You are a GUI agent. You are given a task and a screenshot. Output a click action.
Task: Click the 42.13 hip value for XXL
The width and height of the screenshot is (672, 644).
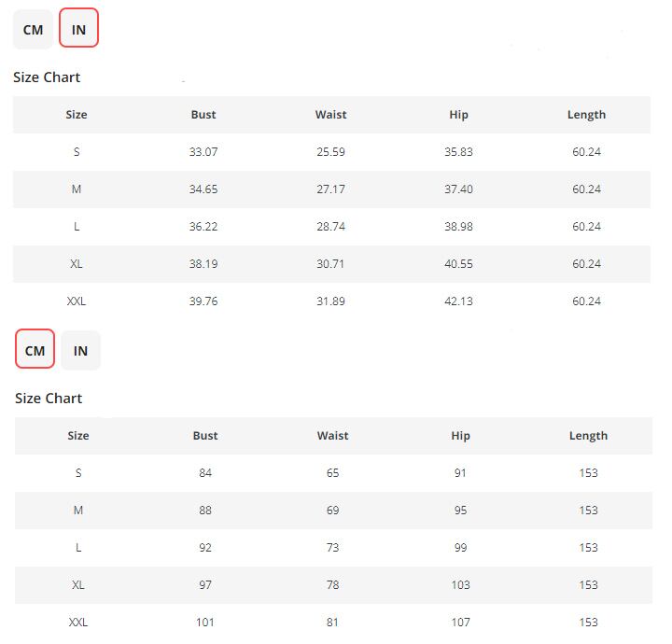click(458, 301)
